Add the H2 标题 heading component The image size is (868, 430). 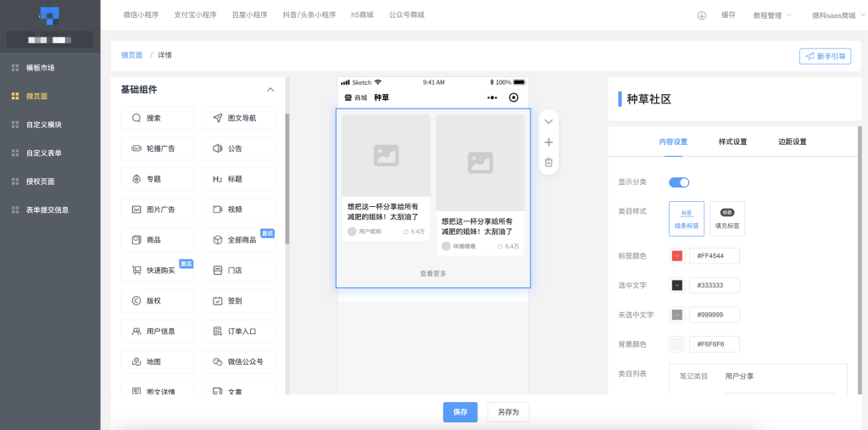pos(238,179)
